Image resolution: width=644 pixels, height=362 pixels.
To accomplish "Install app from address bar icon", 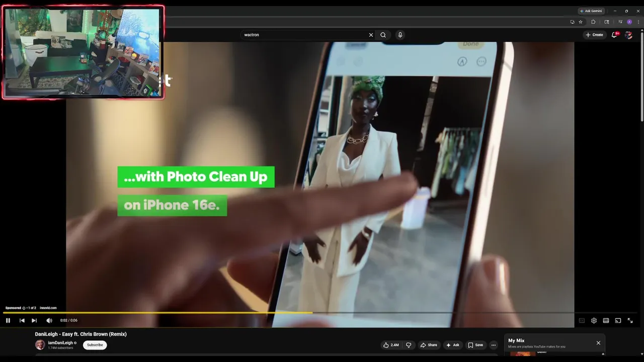I will (x=572, y=22).
